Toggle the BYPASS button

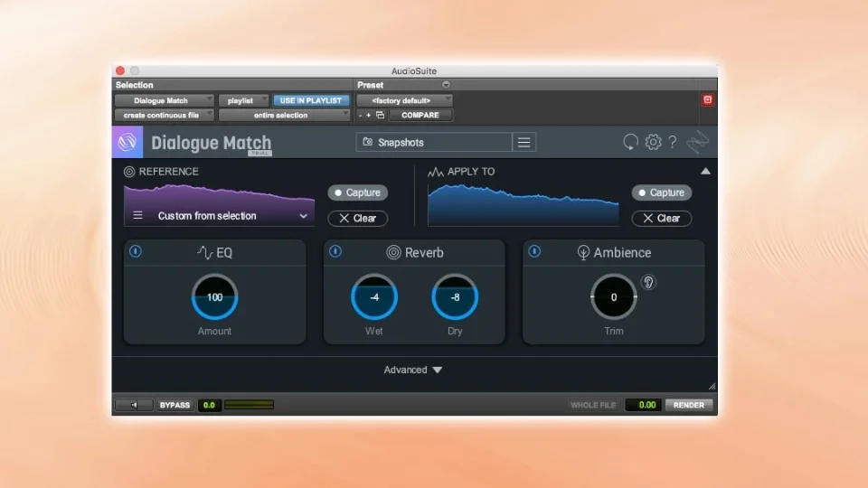(x=175, y=405)
